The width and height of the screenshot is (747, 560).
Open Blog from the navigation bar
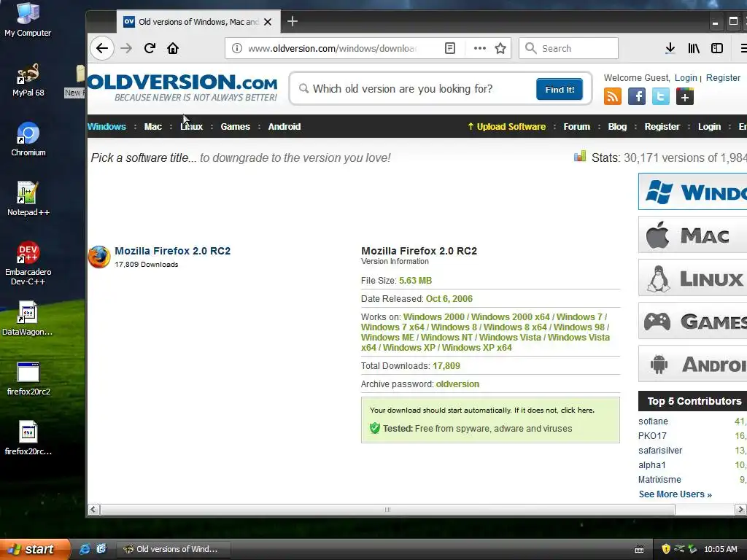(x=617, y=127)
